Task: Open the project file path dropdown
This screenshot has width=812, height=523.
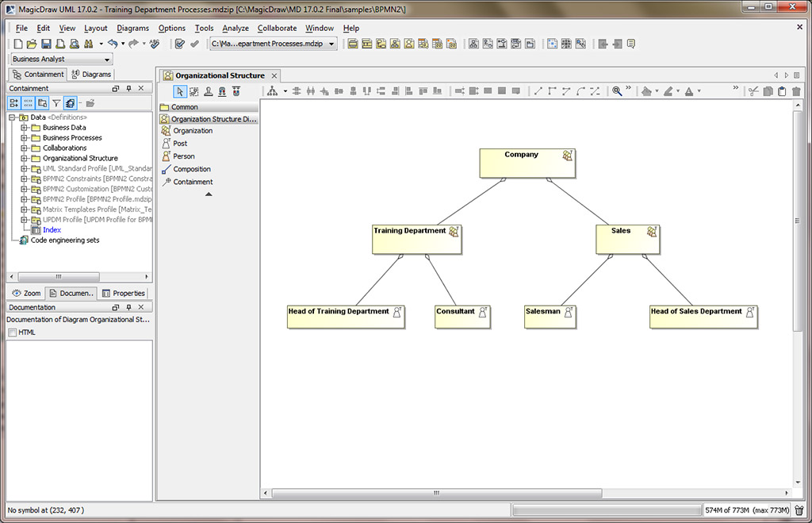Action: (334, 44)
